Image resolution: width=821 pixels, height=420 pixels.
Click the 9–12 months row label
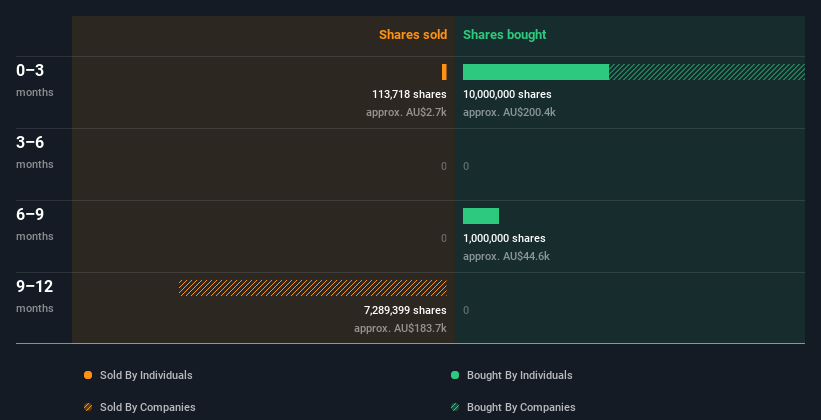pos(35,296)
